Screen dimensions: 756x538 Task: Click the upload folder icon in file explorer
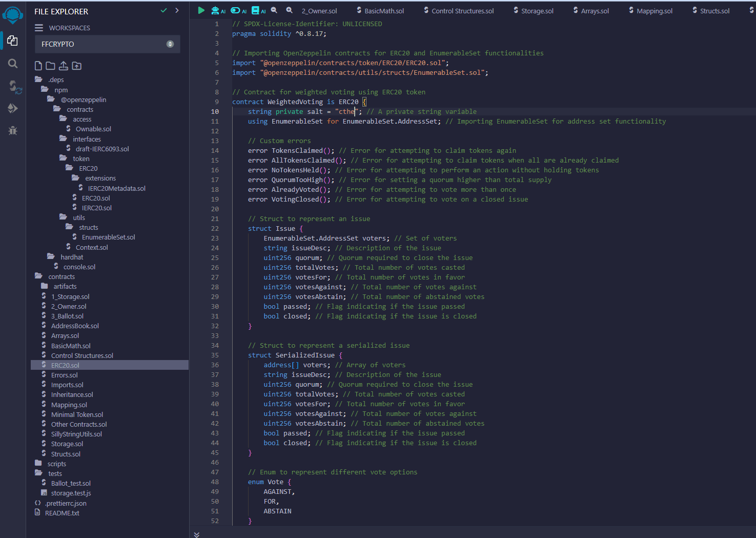coord(77,66)
